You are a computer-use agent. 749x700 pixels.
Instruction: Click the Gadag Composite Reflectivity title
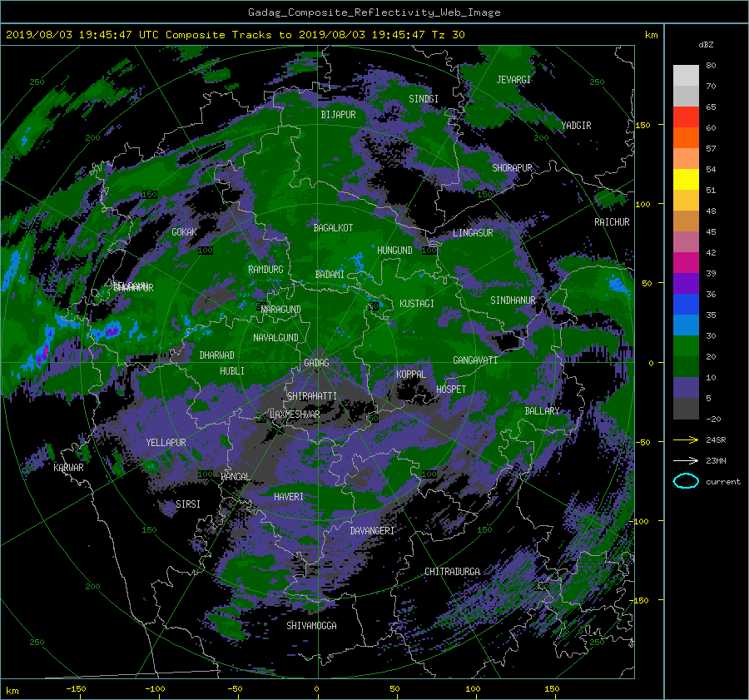374,12
